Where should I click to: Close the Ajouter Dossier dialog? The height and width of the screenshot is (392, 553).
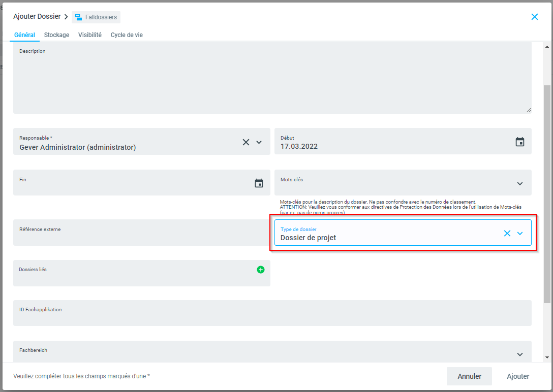pyautogui.click(x=534, y=17)
